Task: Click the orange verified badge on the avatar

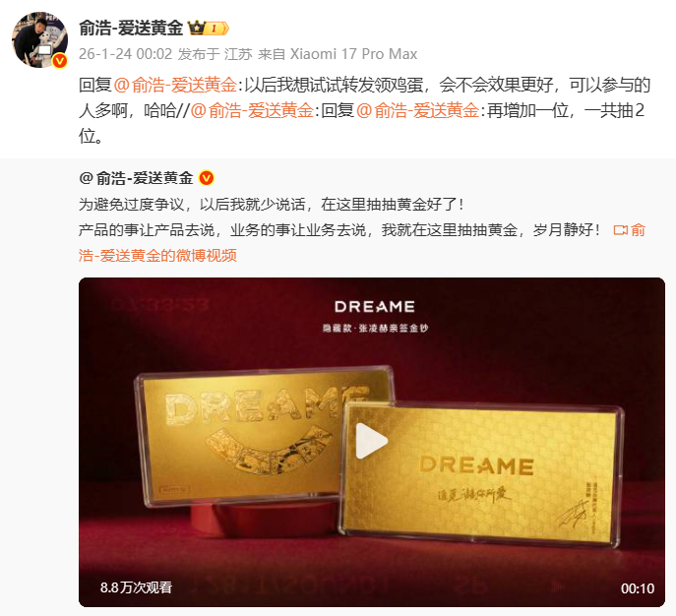Action: point(59,61)
